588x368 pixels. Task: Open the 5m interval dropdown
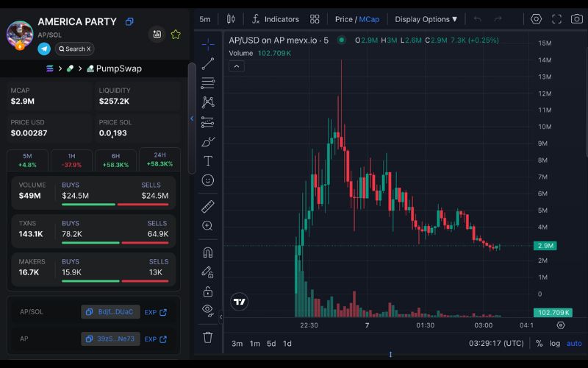[205, 20]
